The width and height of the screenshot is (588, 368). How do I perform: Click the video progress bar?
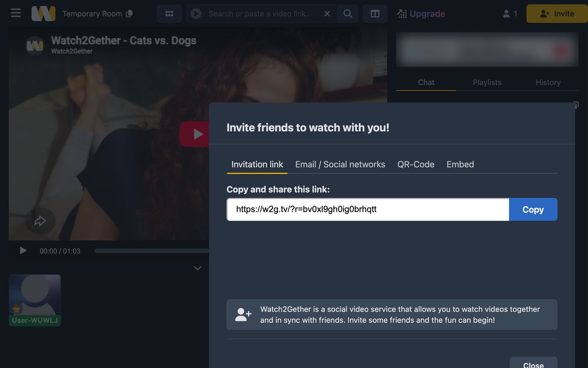click(x=152, y=251)
